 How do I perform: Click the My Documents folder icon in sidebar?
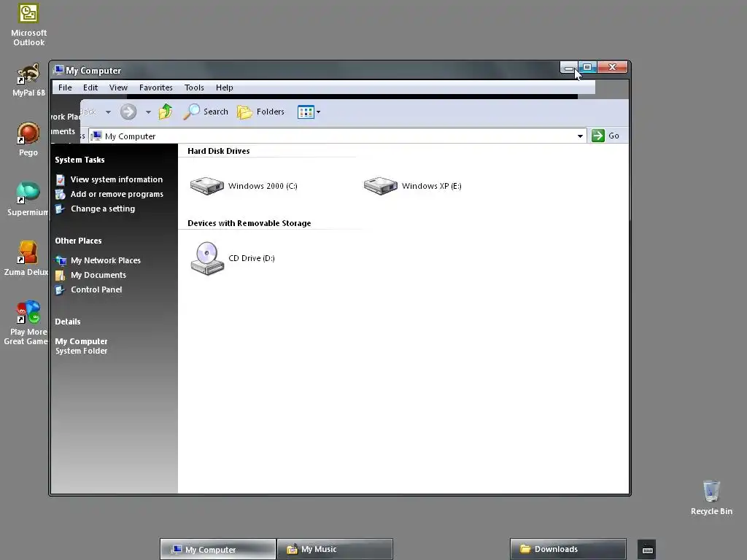(x=60, y=275)
